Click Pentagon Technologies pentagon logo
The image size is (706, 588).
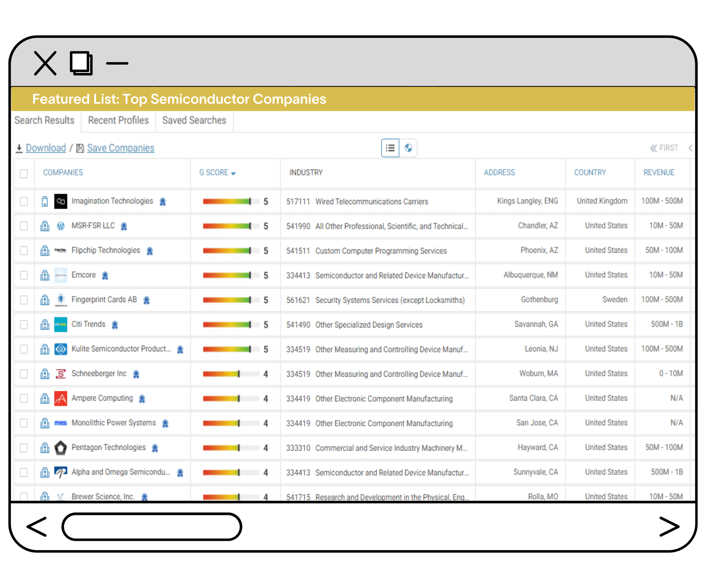60,448
